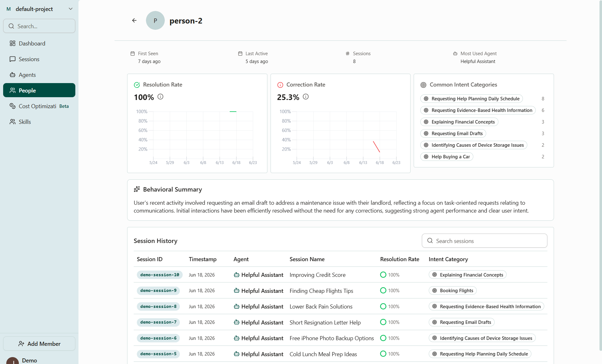Image resolution: width=602 pixels, height=364 pixels.
Task: Open demo-session-8 ID badge
Action: coord(158,306)
